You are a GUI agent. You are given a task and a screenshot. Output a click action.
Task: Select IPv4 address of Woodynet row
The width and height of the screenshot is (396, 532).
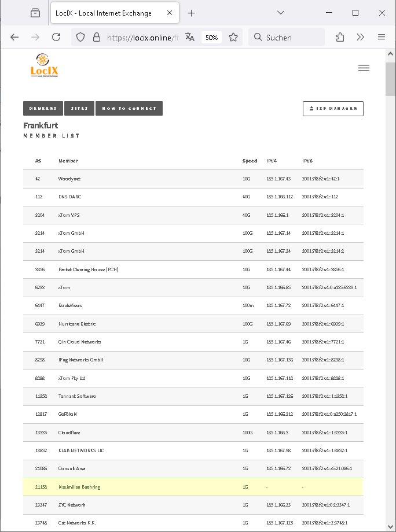278,179
